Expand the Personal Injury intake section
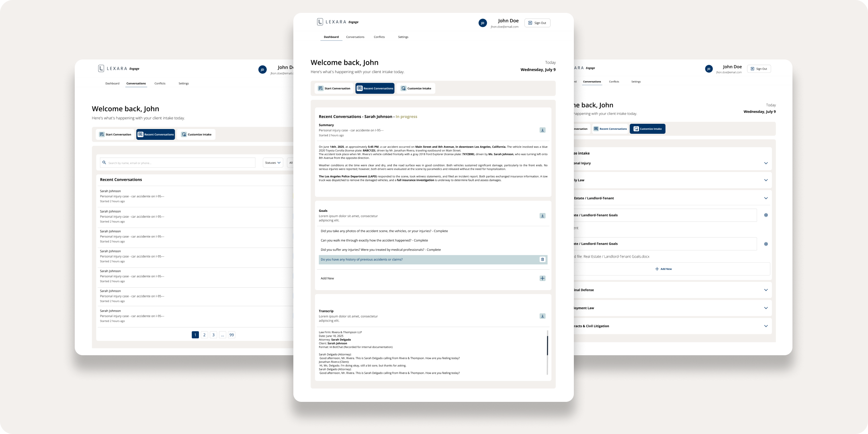The height and width of the screenshot is (434, 868). click(x=766, y=163)
